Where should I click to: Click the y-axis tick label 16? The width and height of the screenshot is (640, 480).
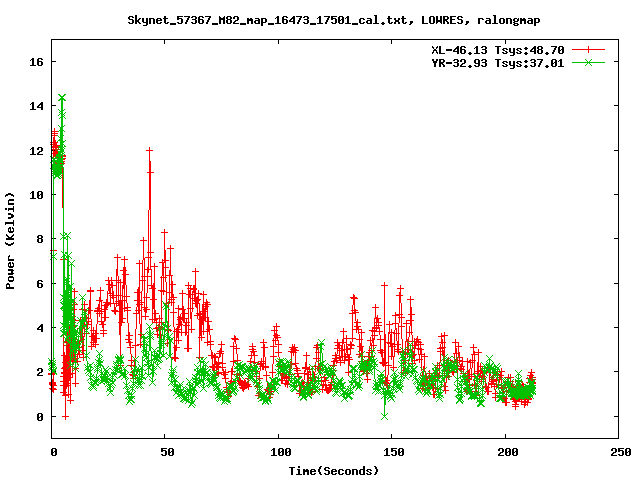pos(36,62)
